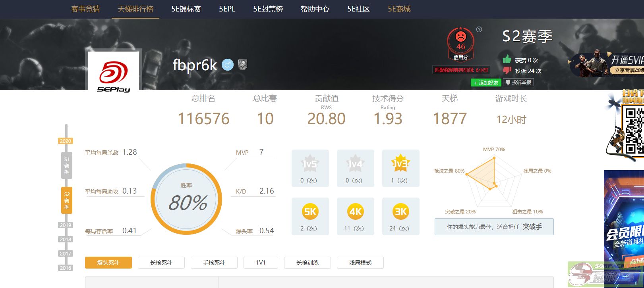
Task: Click the blue male gender icon
Action: 228,64
